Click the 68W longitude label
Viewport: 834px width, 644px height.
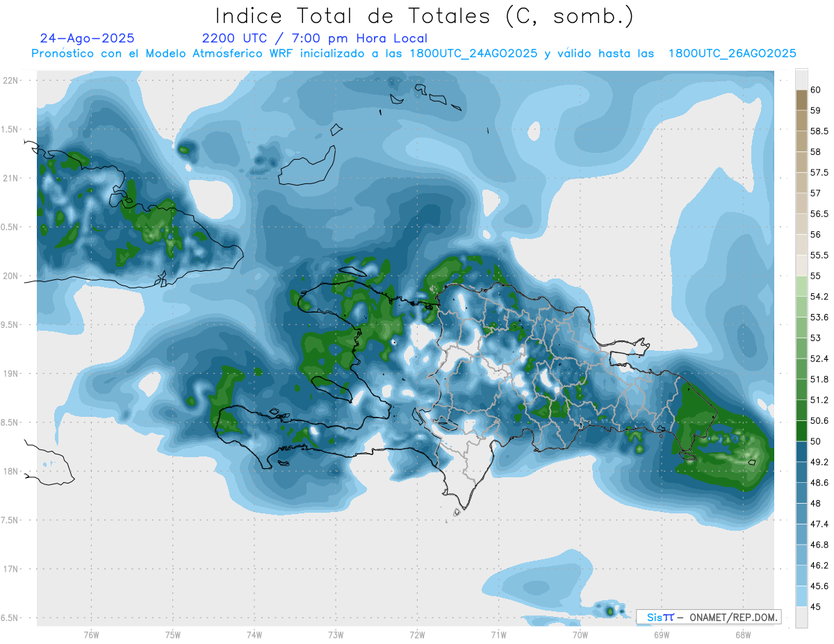742,635
